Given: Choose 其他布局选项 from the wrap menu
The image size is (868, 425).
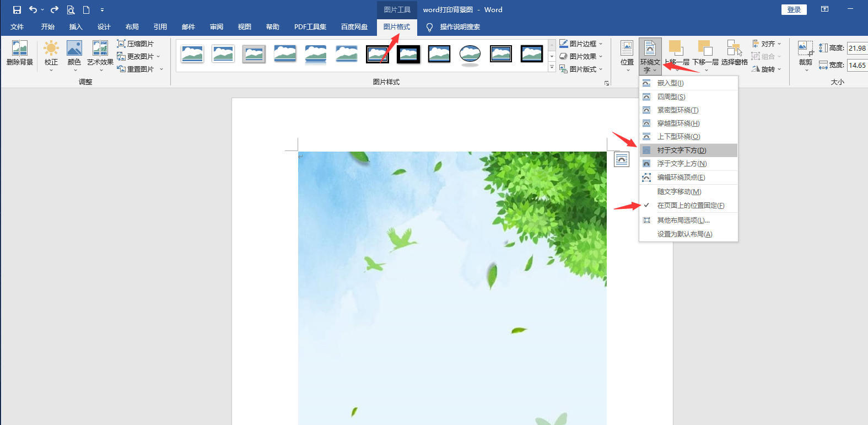Looking at the screenshot, I should 683,220.
